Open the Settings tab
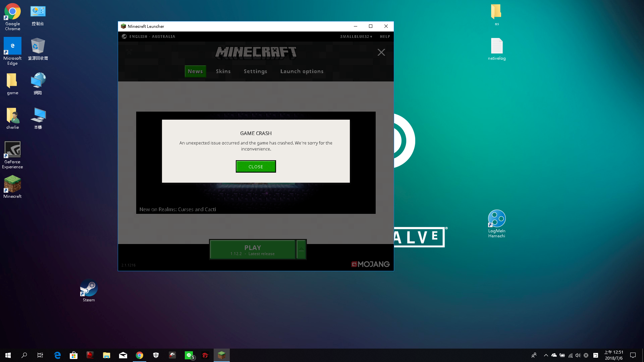This screenshot has height=362, width=644. pos(255,71)
